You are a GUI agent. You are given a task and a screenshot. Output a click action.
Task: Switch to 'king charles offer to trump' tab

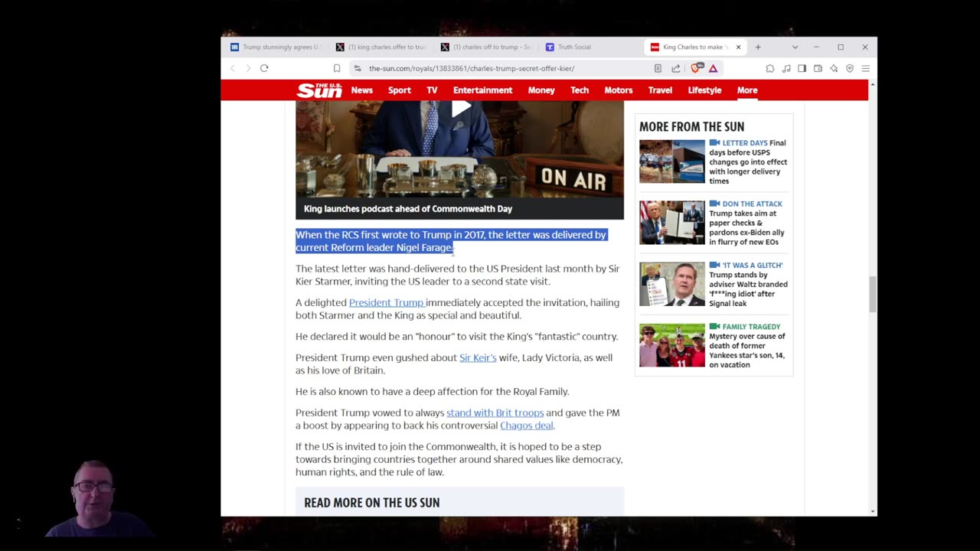[381, 47]
